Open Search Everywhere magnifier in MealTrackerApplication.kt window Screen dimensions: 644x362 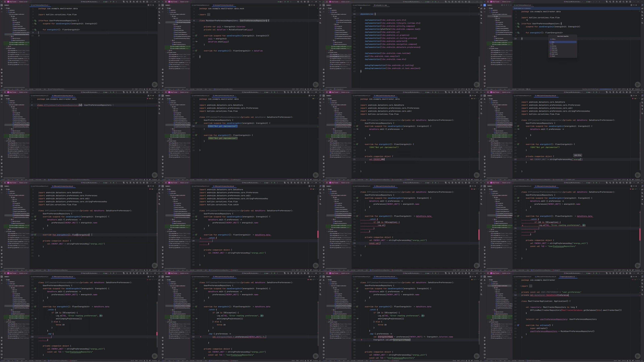[623, 273]
